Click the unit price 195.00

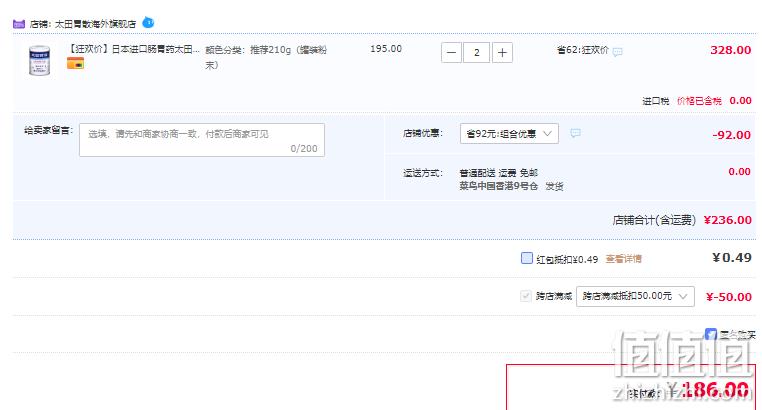click(386, 49)
